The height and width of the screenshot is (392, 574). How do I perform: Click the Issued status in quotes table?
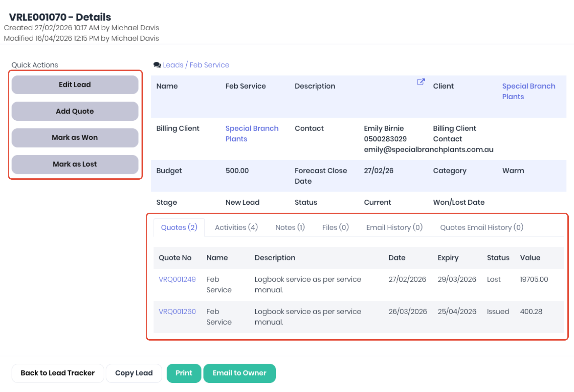click(498, 312)
